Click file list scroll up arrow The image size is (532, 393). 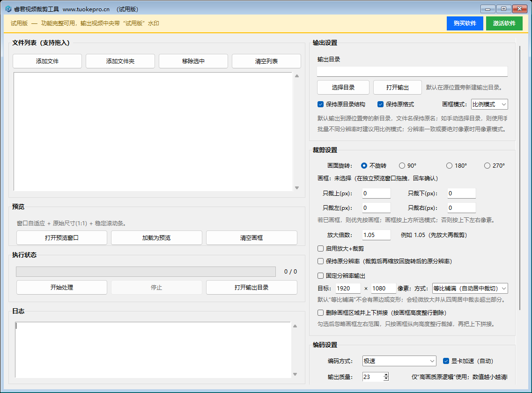point(297,76)
